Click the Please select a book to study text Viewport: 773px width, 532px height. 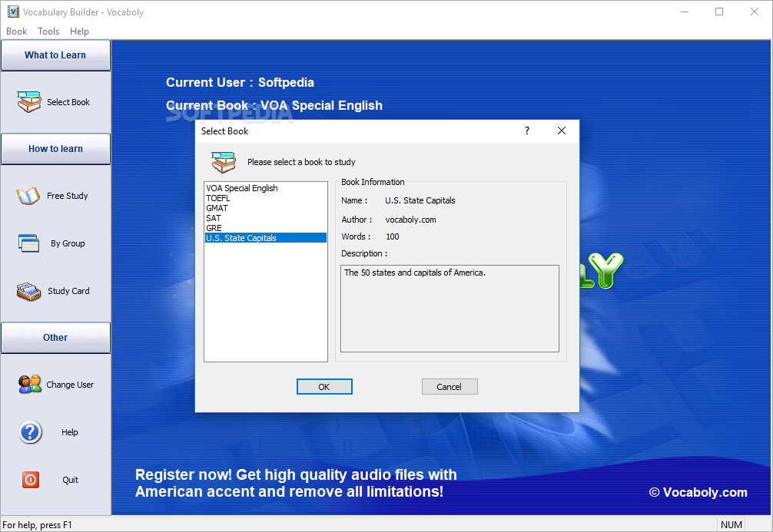(x=301, y=162)
